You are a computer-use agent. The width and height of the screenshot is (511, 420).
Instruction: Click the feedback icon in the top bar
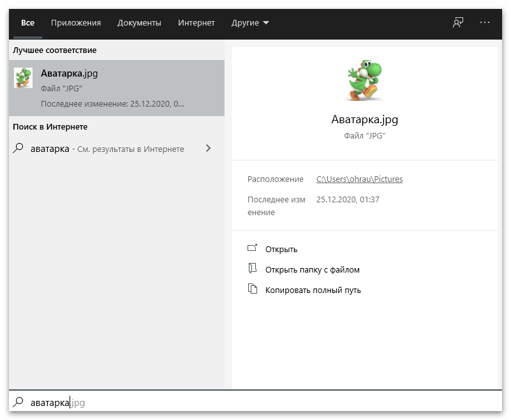pyautogui.click(x=457, y=22)
